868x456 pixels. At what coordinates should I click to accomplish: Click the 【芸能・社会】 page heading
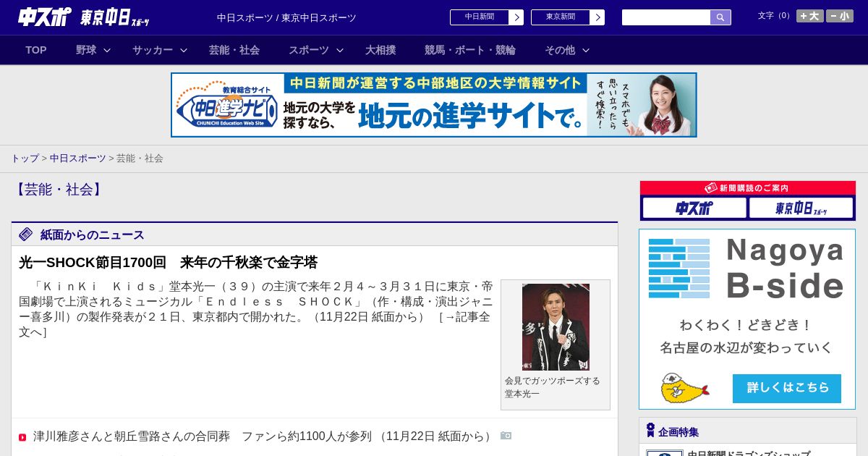pos(59,190)
